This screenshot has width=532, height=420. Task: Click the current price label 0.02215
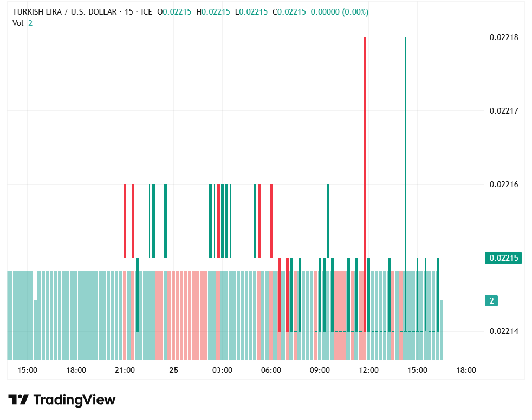pyautogui.click(x=503, y=258)
